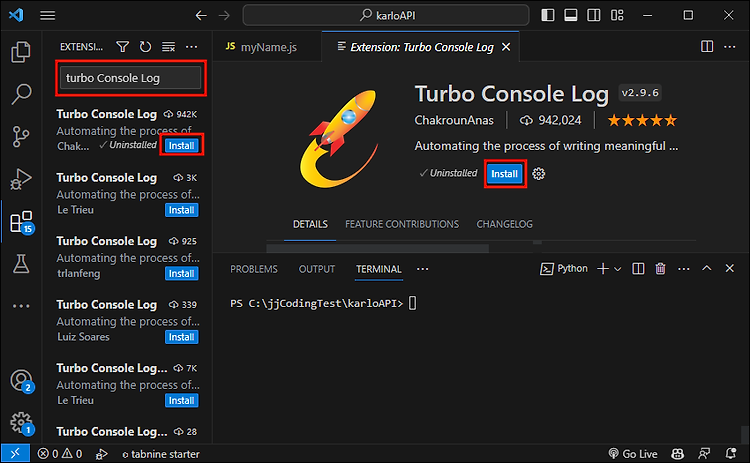Activate the Extension: Turbo Console Log tab
Screen dimensions: 750x463
pyautogui.click(x=421, y=47)
